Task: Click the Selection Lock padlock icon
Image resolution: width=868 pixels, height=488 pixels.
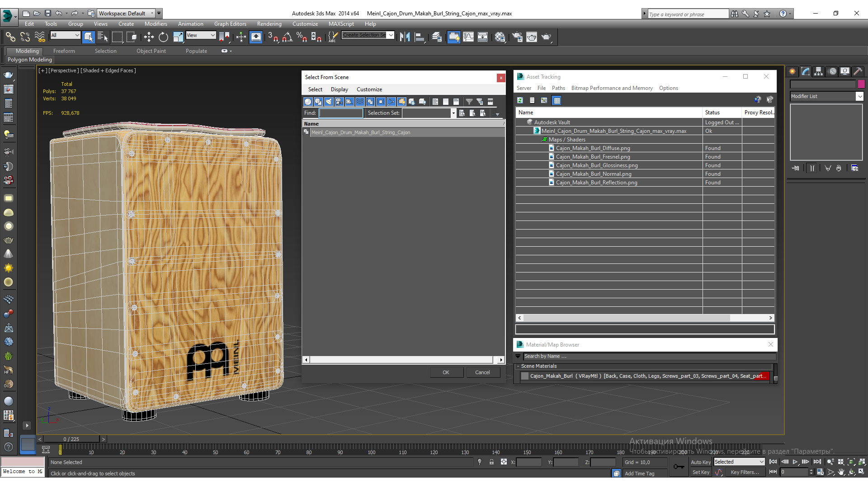Action: 491,462
